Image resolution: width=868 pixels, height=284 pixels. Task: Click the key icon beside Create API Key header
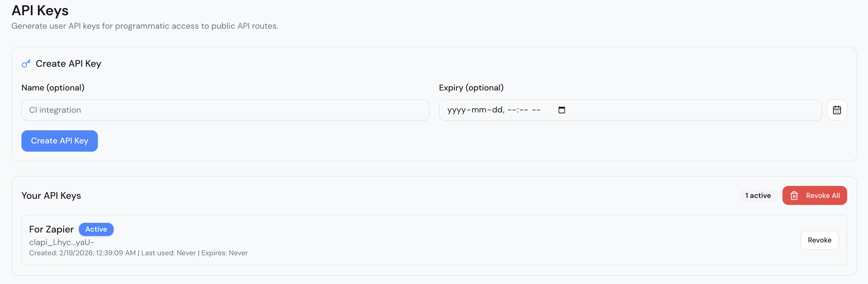(26, 63)
